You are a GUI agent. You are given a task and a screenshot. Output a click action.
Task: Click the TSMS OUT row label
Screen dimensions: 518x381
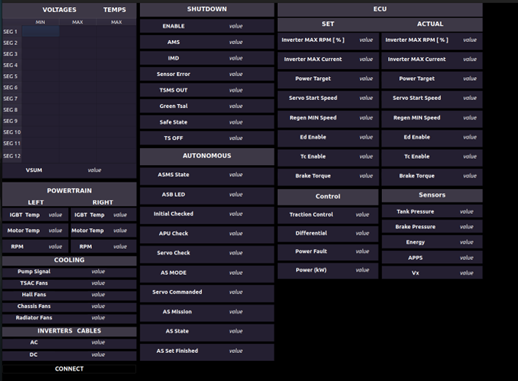[x=173, y=90]
